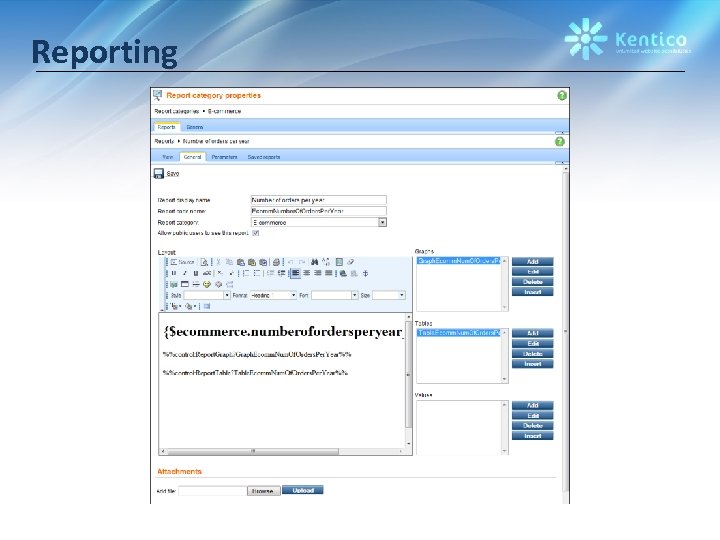Image resolution: width=720 pixels, height=540 pixels.
Task: Select the Center alignment icon
Action: coord(307,273)
